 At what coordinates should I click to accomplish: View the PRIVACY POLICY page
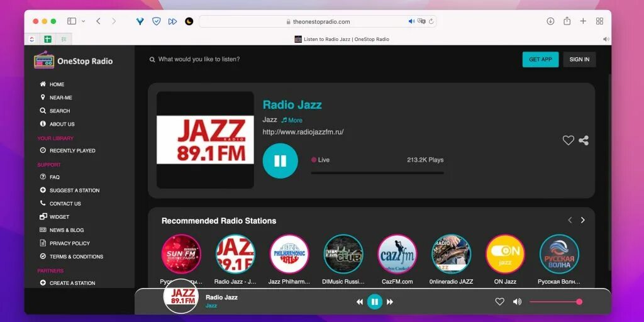[65, 243]
